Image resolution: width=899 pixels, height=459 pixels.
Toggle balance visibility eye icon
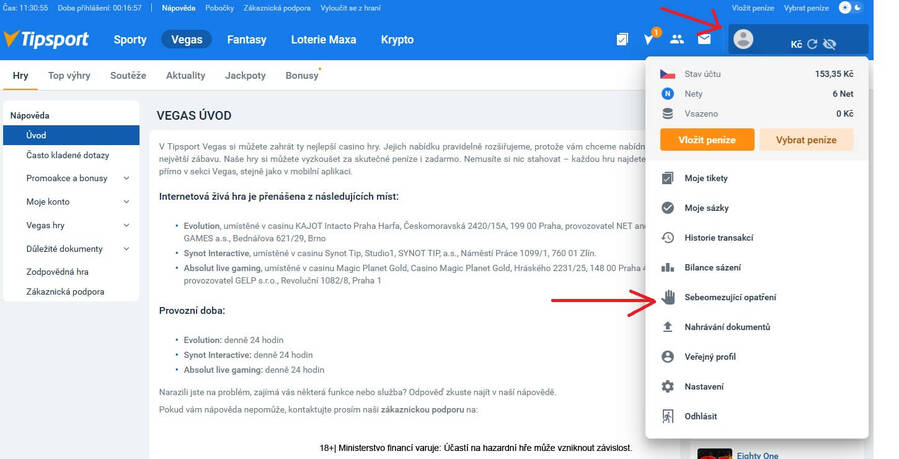830,44
